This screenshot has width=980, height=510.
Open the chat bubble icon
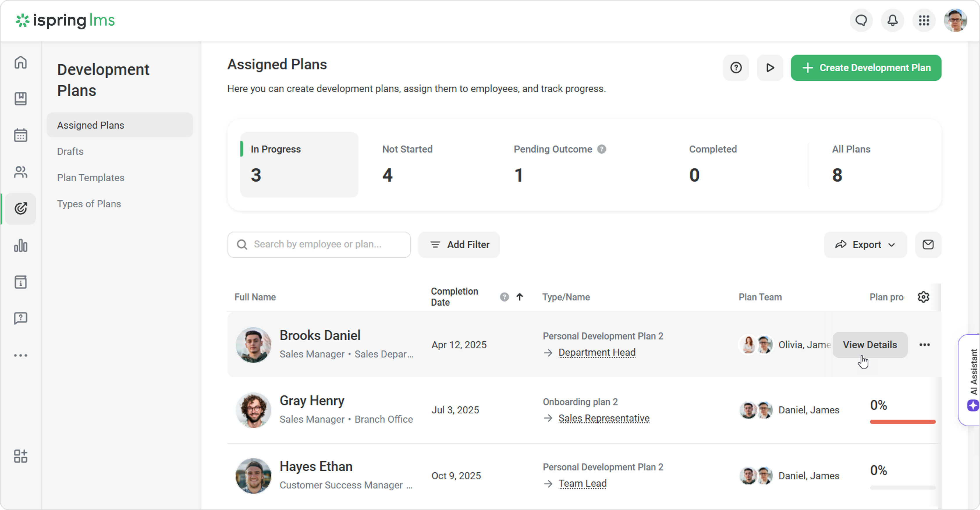(861, 20)
